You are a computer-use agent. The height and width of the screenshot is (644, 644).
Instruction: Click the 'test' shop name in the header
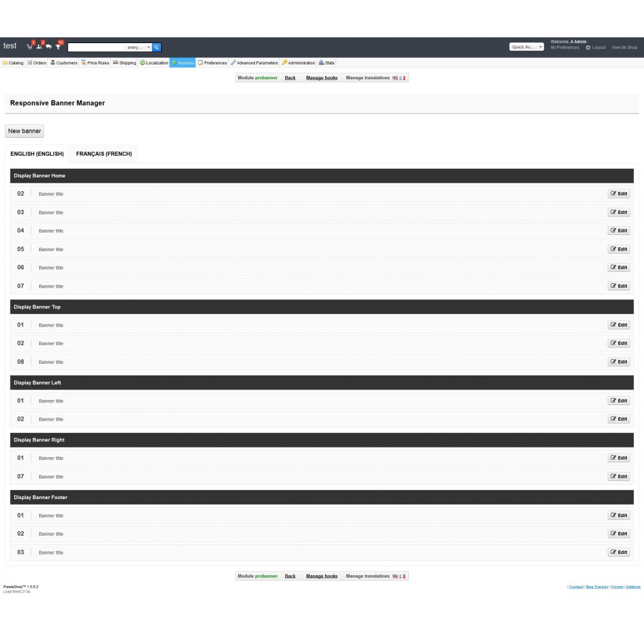pyautogui.click(x=10, y=46)
